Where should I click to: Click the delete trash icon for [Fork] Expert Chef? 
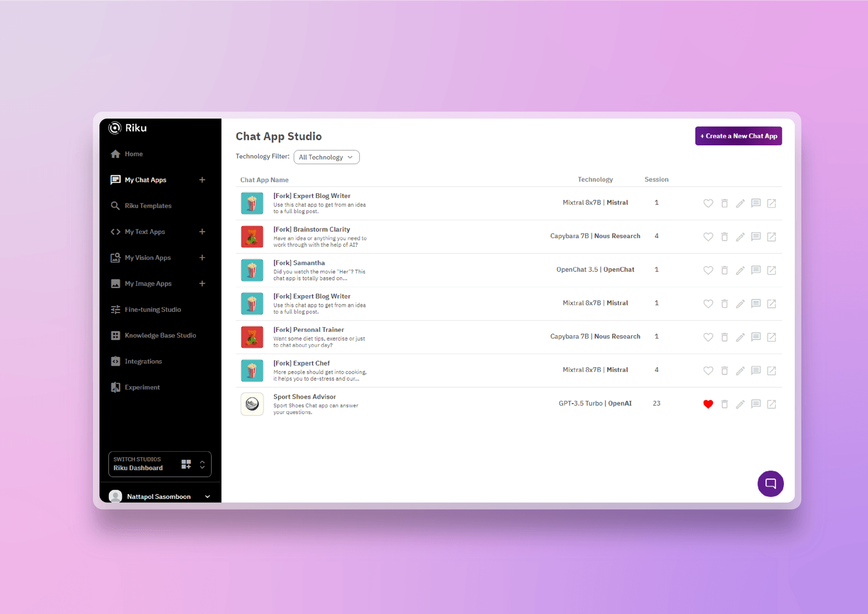(x=725, y=370)
